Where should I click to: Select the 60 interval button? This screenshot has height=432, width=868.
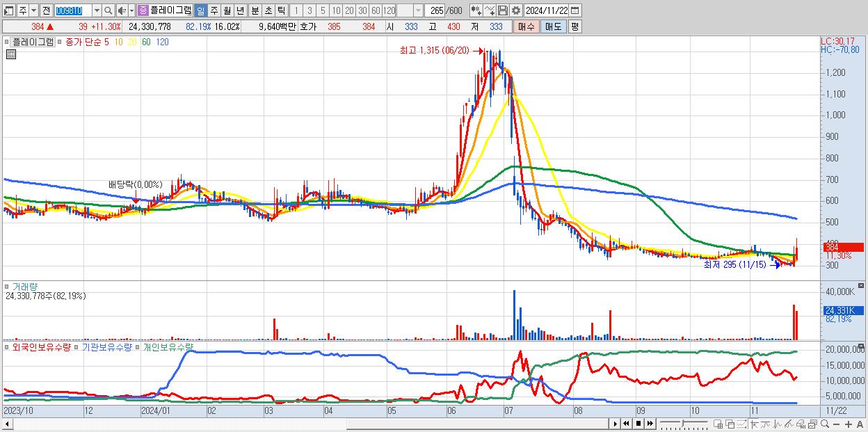376,10
